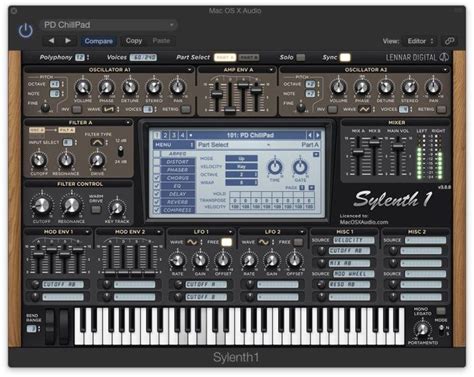Image resolution: width=474 pixels, height=377 pixels.
Task: Open the PD ChillPad preset dropdown
Action: pos(109,25)
